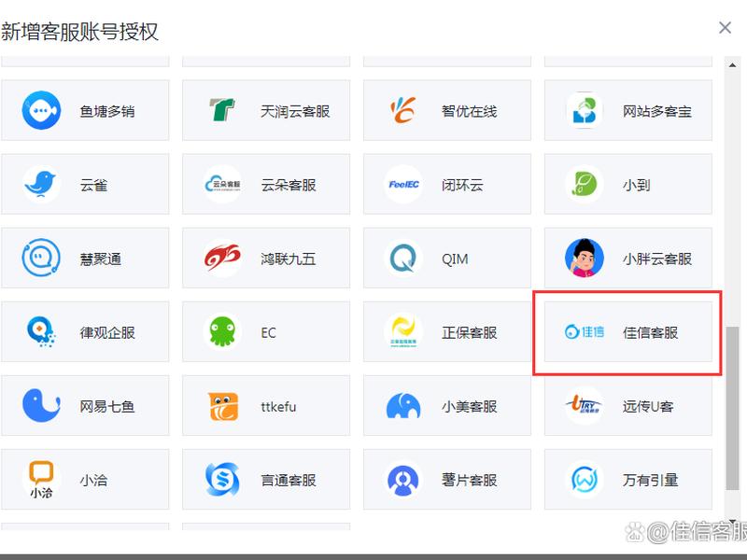Pick the 云雀 label text
The width and height of the screenshot is (747, 560).
(x=93, y=185)
